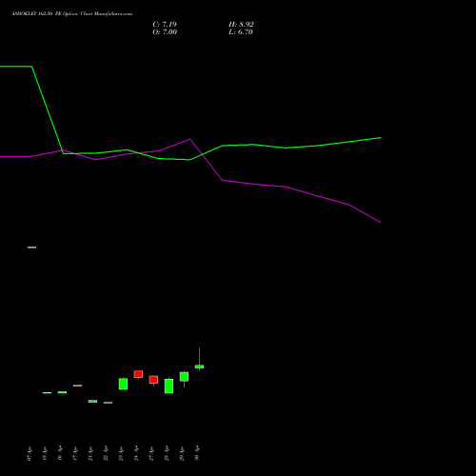
Task: Click the isolated green dash candle above 07 Apr
Action: [x=31, y=248]
